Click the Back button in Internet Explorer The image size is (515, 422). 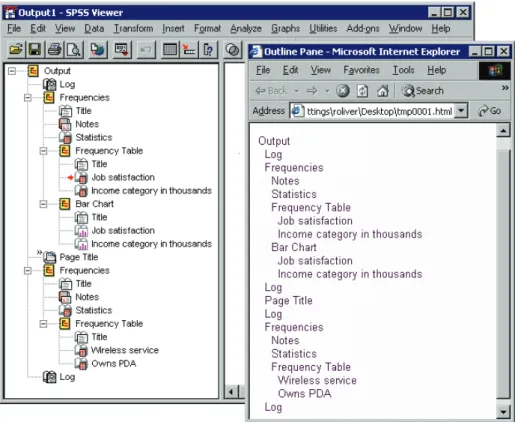coord(271,91)
